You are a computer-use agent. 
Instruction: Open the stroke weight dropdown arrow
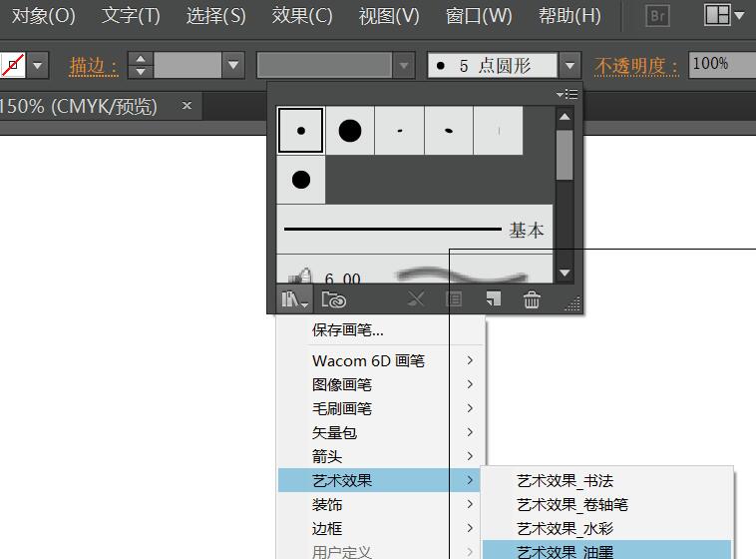tap(233, 67)
